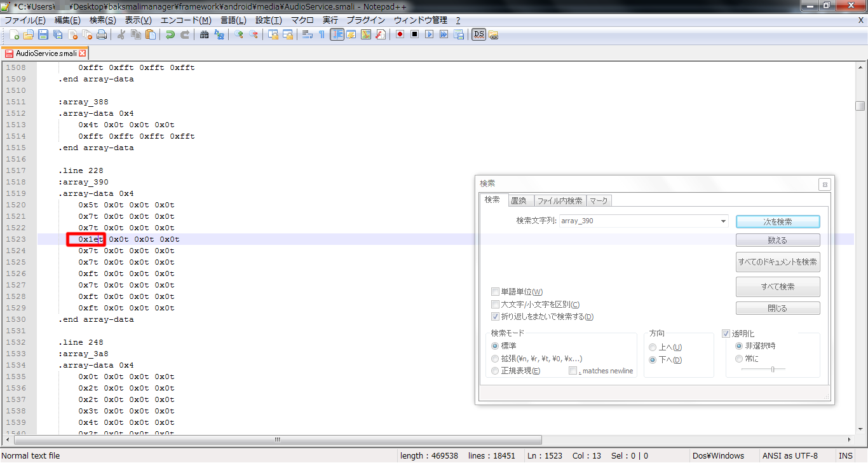Switch to the ファイル内検索 tab

[560, 201]
